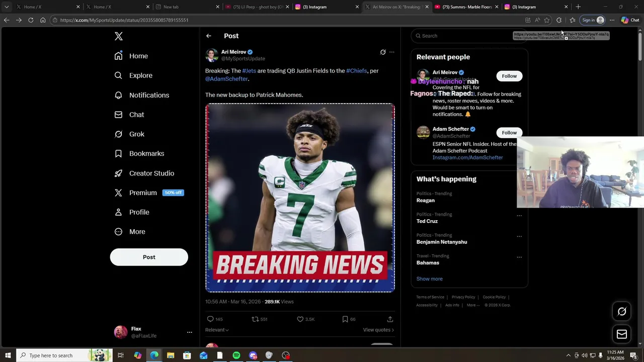Open Spotify from the taskbar

(x=236, y=355)
